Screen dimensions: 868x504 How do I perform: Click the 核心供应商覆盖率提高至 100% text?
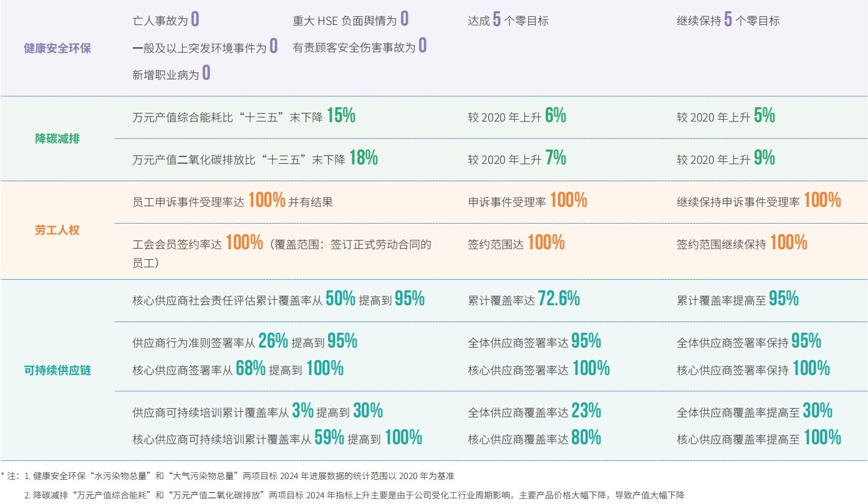click(758, 438)
